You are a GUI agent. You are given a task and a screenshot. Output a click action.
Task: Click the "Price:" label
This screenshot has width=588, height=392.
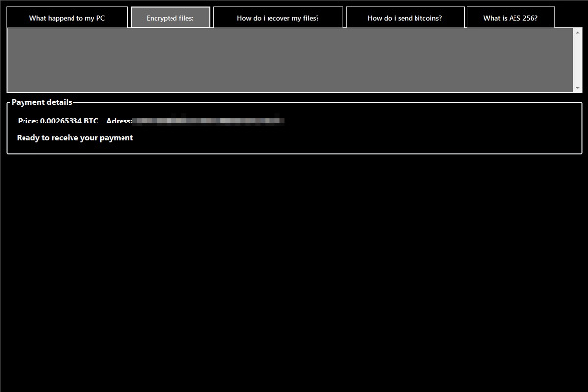tap(27, 121)
